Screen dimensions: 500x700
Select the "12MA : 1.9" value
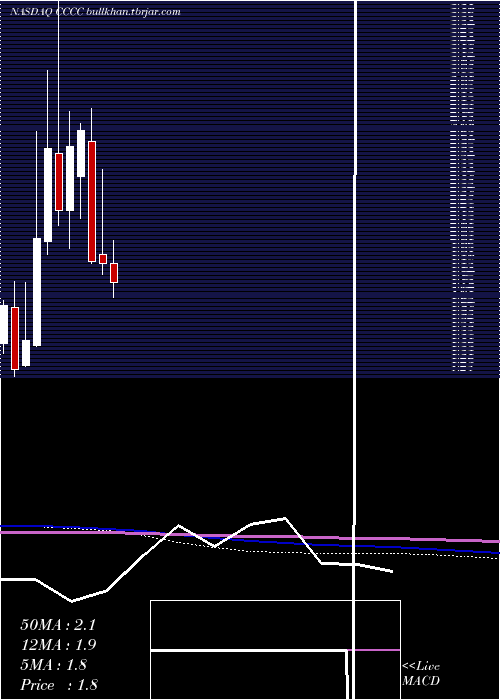[x=58, y=645]
